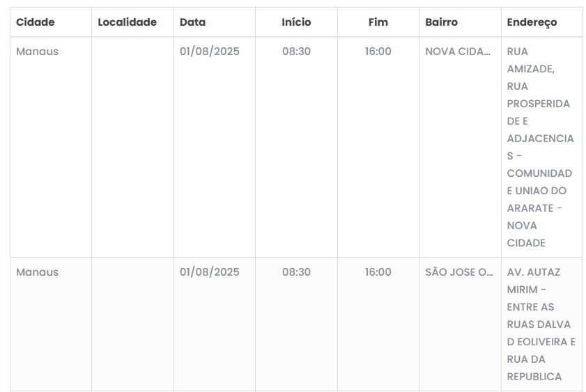
Task: Click the Localidade column header
Action: coord(127,22)
